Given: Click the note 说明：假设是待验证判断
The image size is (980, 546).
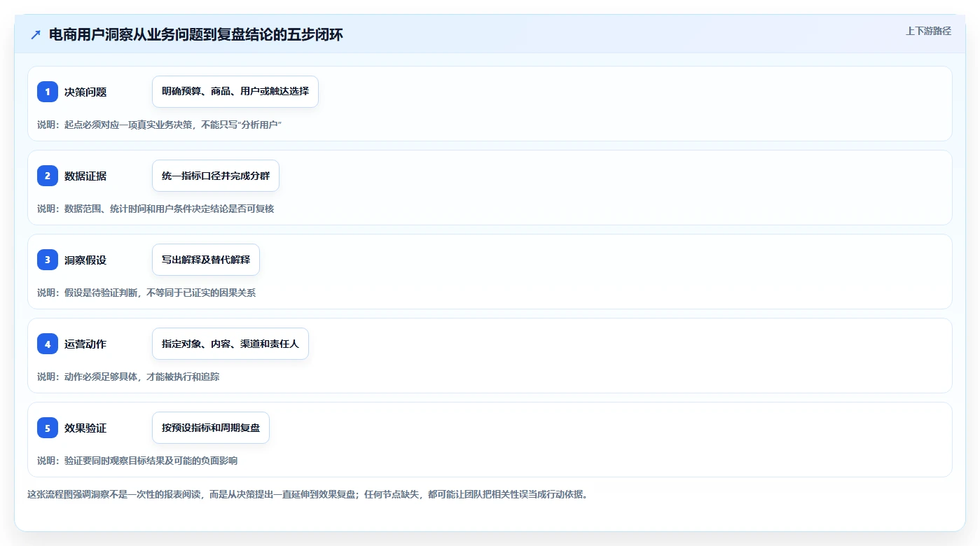Looking at the screenshot, I should pos(146,293).
